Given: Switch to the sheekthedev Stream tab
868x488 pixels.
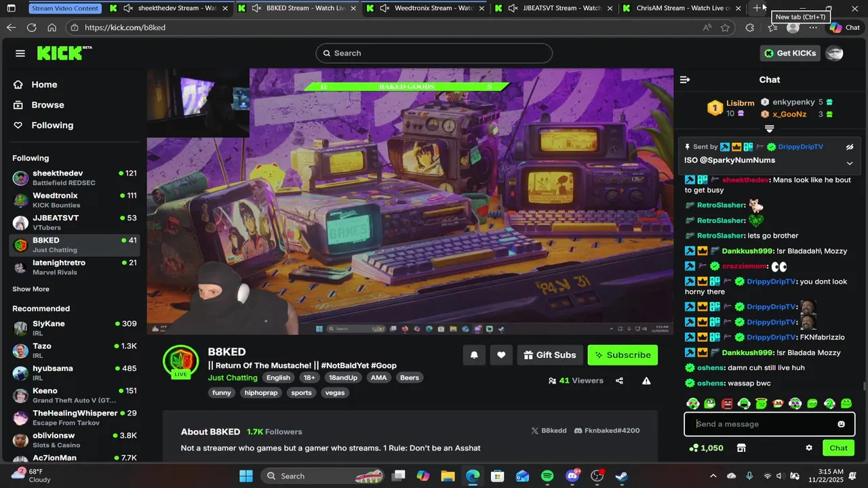Looking at the screenshot, I should (x=169, y=8).
